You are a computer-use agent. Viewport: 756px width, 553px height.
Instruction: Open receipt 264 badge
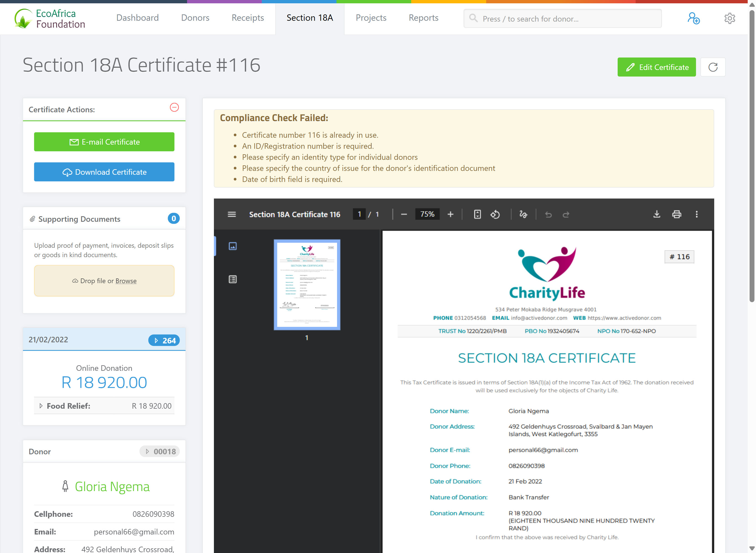164,340
